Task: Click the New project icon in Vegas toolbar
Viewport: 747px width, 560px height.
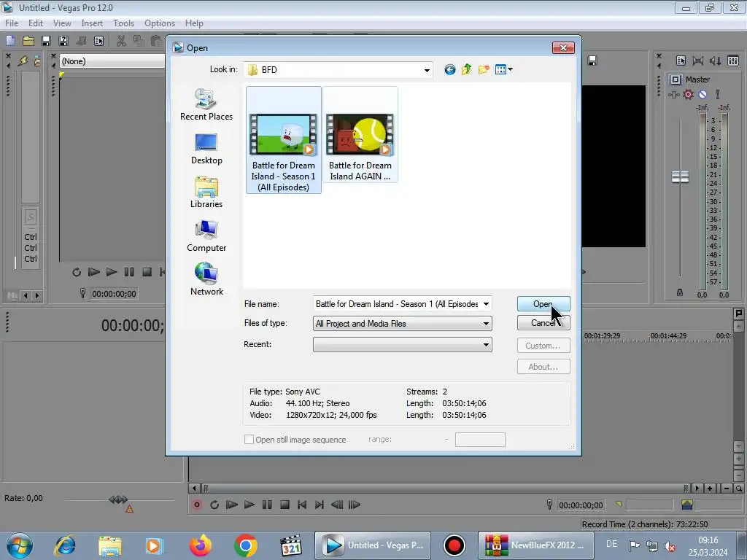Action: pos(10,42)
